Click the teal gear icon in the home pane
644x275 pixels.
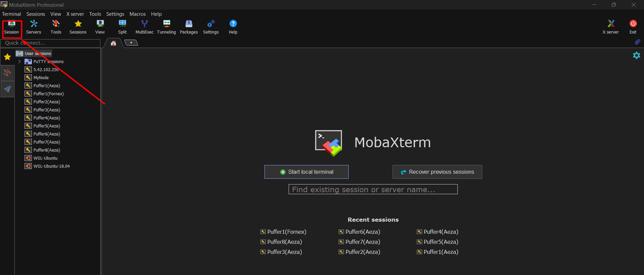click(x=636, y=55)
